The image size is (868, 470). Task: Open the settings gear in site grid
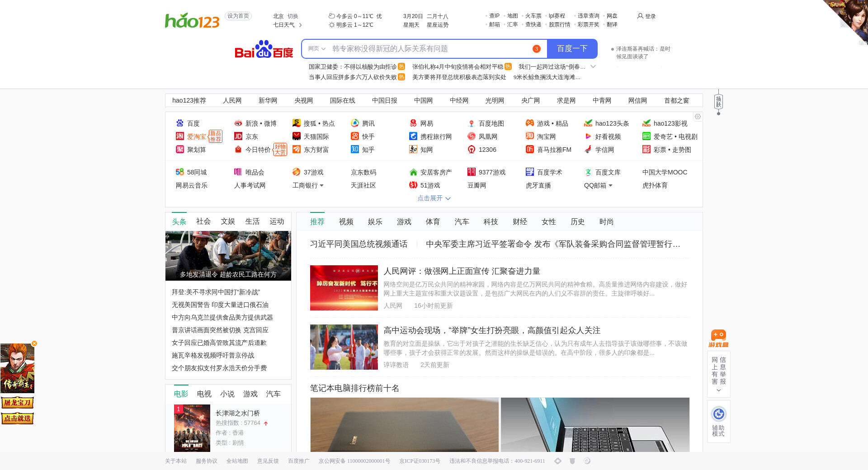698,117
